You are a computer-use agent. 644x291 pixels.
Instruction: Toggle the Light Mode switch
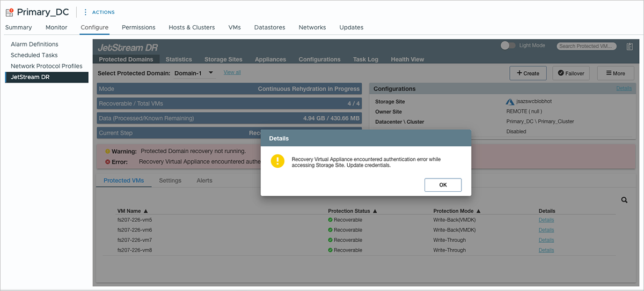(508, 46)
